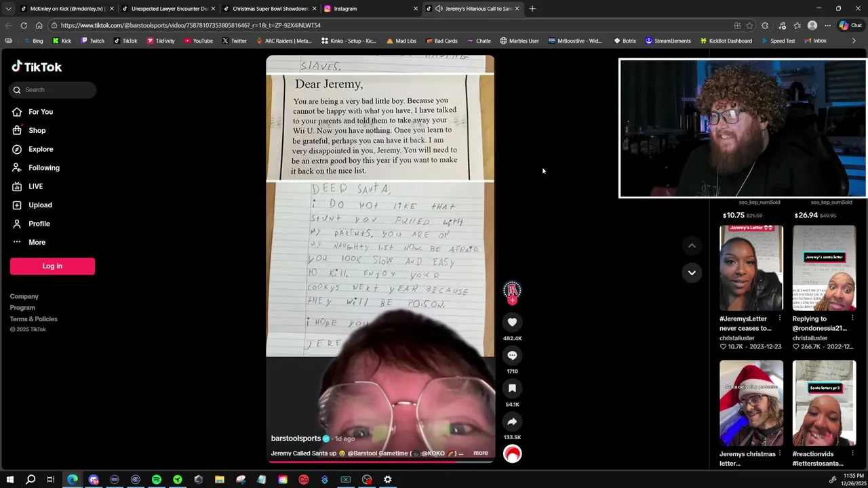
Task: Go to previous video with up chevron
Action: (x=692, y=245)
